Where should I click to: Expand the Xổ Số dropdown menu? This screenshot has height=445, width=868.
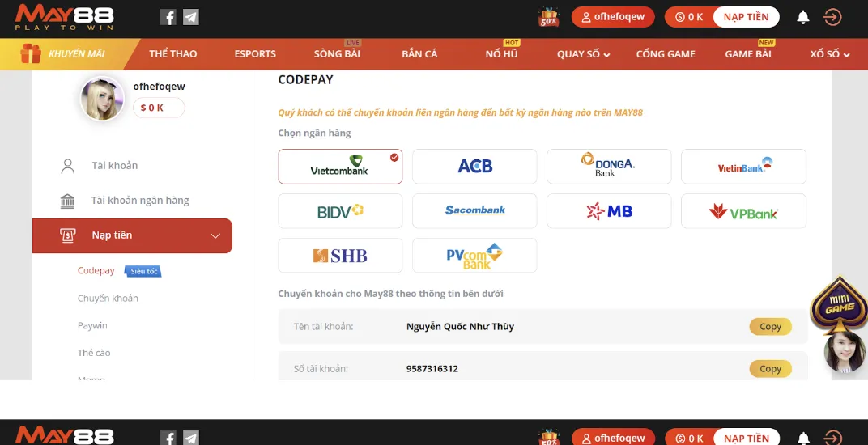(x=830, y=54)
